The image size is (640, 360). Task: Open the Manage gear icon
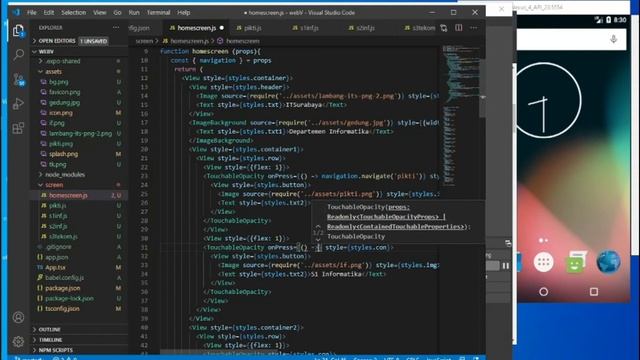[18, 341]
